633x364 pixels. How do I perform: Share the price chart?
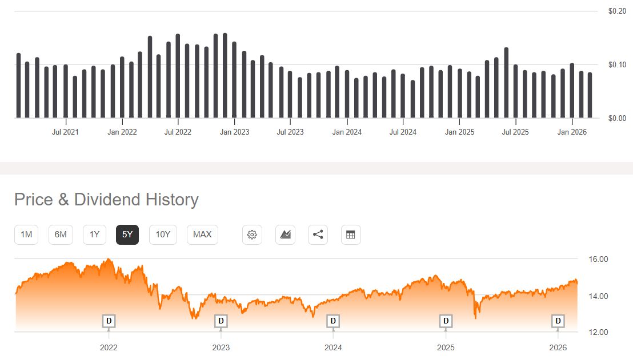click(318, 234)
